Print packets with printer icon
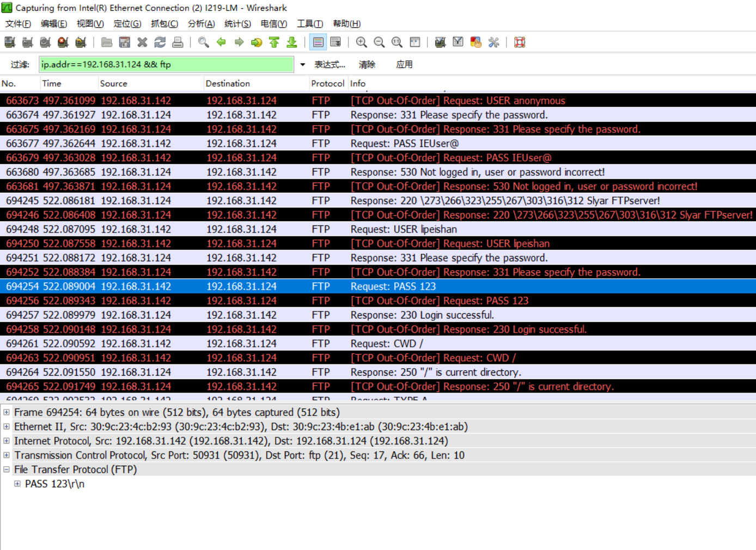The width and height of the screenshot is (756, 550). coord(178,42)
